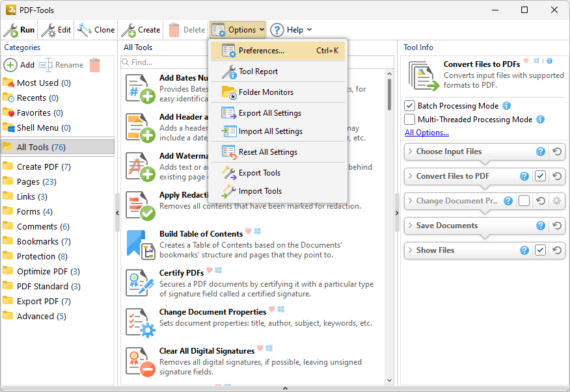Clone the selected tool
Image resolution: width=570 pixels, height=392 pixels.
[96, 30]
